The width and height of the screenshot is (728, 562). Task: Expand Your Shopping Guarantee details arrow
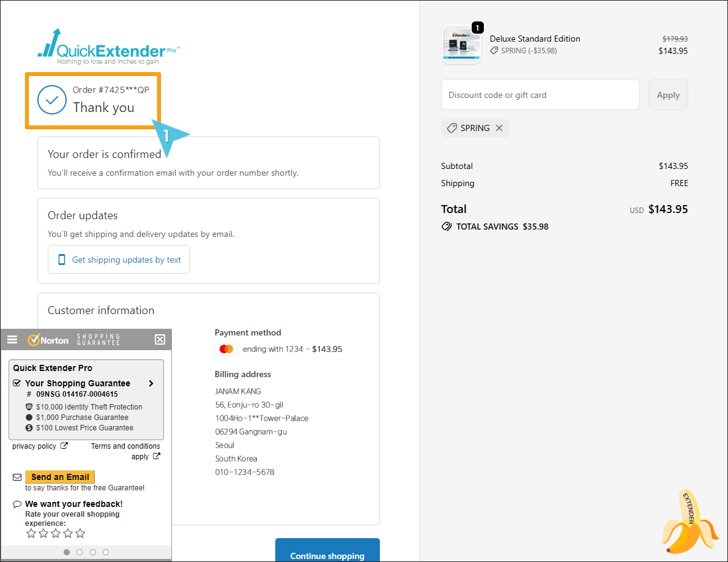pyautogui.click(x=151, y=383)
